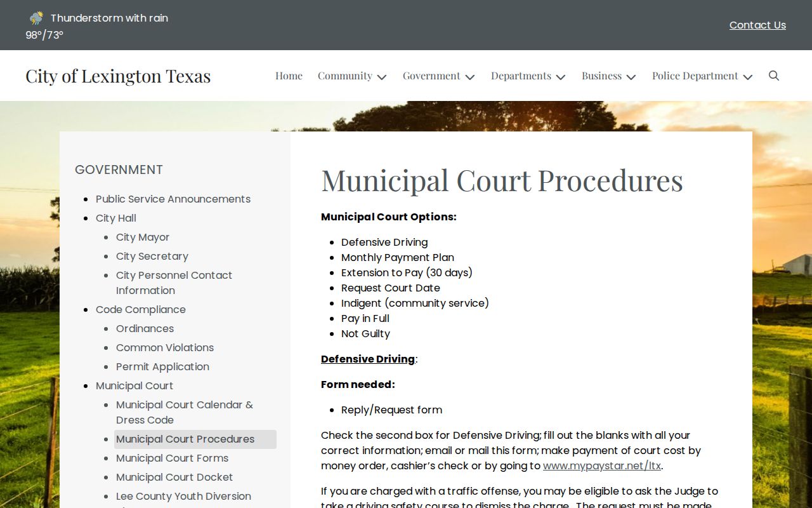This screenshot has width=812, height=508.
Task: Expand the Police Department menu chevron
Action: point(747,77)
